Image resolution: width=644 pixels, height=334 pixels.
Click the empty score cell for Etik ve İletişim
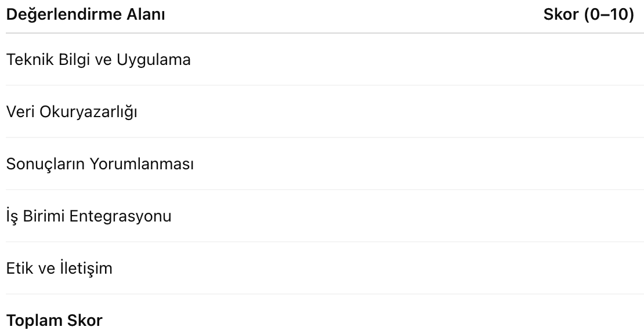pos(588,268)
